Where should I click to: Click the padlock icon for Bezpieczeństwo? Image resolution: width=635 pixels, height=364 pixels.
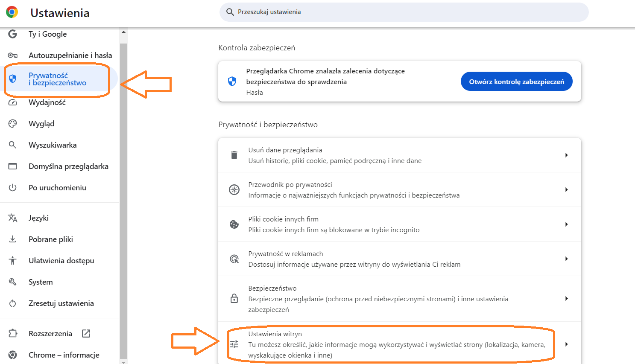pyautogui.click(x=234, y=298)
